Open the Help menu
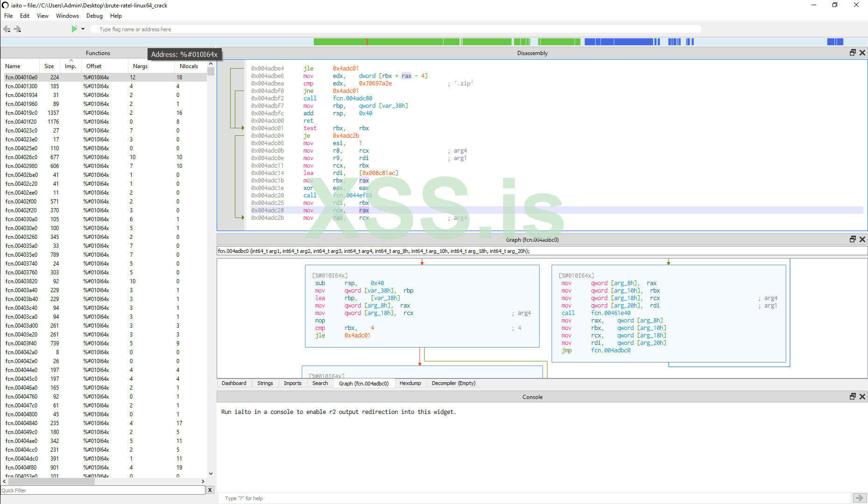868x504 pixels. pyautogui.click(x=116, y=16)
